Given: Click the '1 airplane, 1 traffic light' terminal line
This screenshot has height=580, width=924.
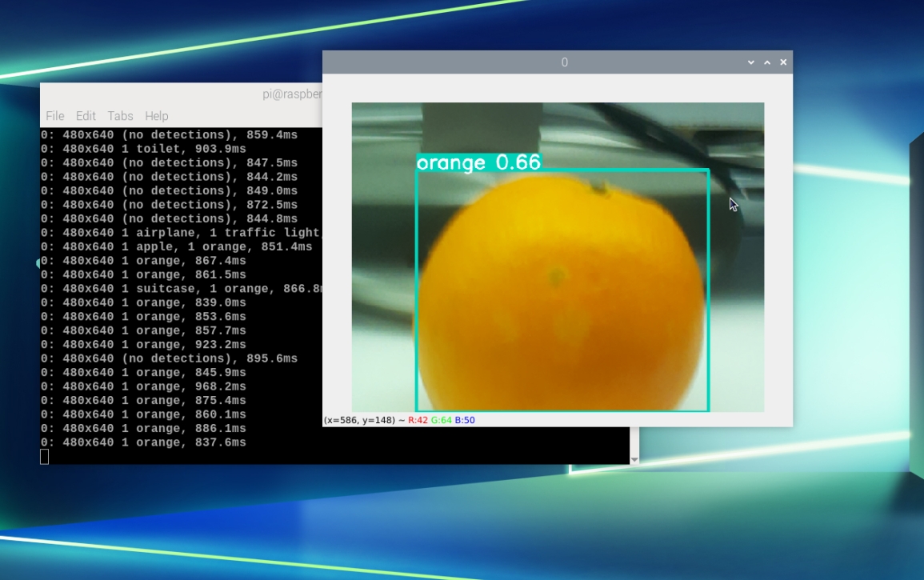Looking at the screenshot, I should click(181, 232).
